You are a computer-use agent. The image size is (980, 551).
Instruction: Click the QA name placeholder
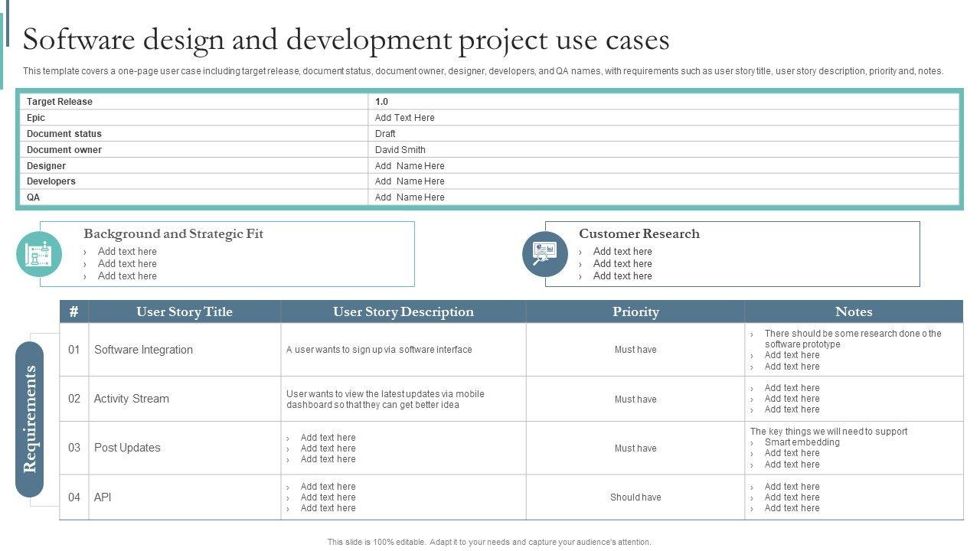coord(410,197)
